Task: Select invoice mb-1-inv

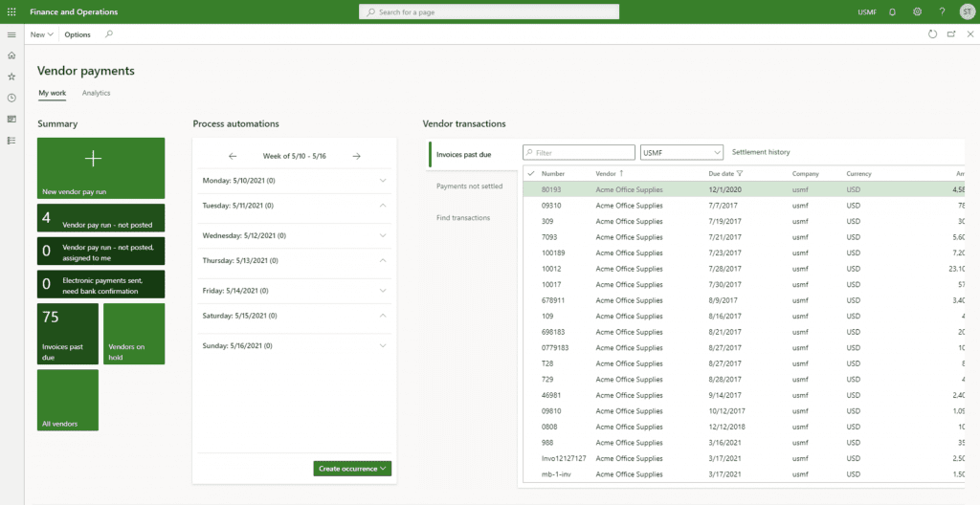Action: point(556,474)
